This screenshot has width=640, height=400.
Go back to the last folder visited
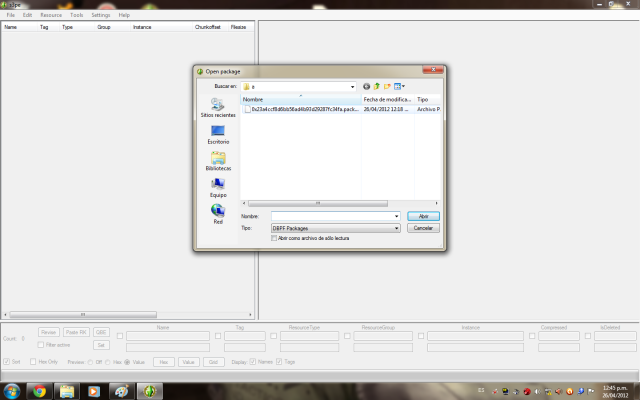pyautogui.click(x=366, y=87)
